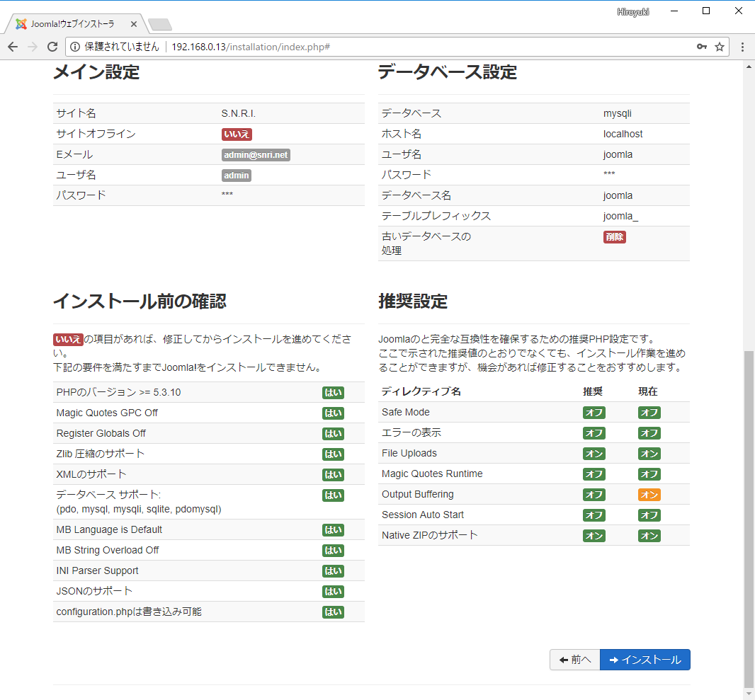Click recommended オフ badge for Safe Mode
755x700 pixels.
point(594,413)
